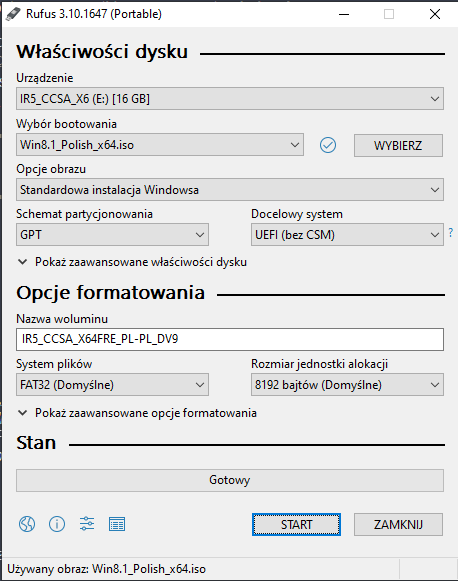Open the language globe icon
458x581 pixels.
pyautogui.click(x=27, y=524)
